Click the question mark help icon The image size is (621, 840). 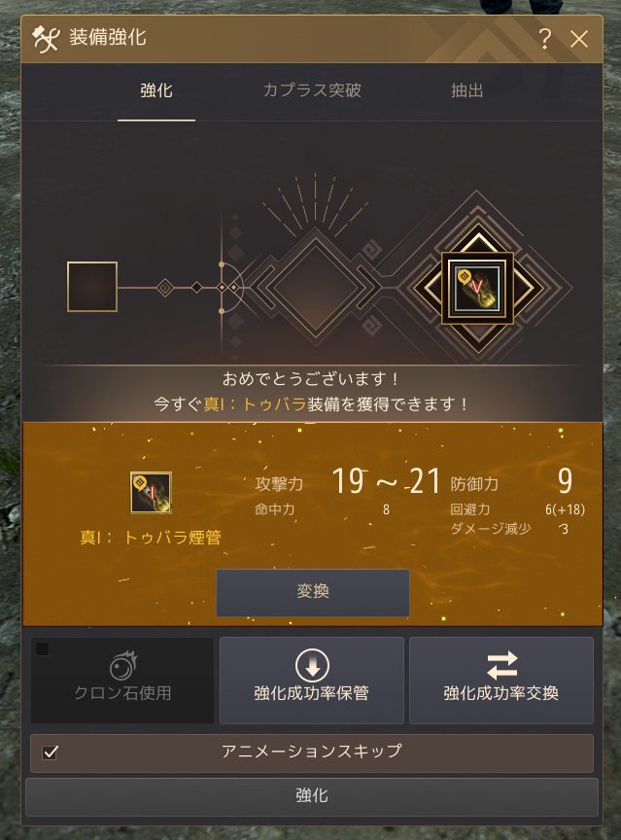[x=545, y=39]
